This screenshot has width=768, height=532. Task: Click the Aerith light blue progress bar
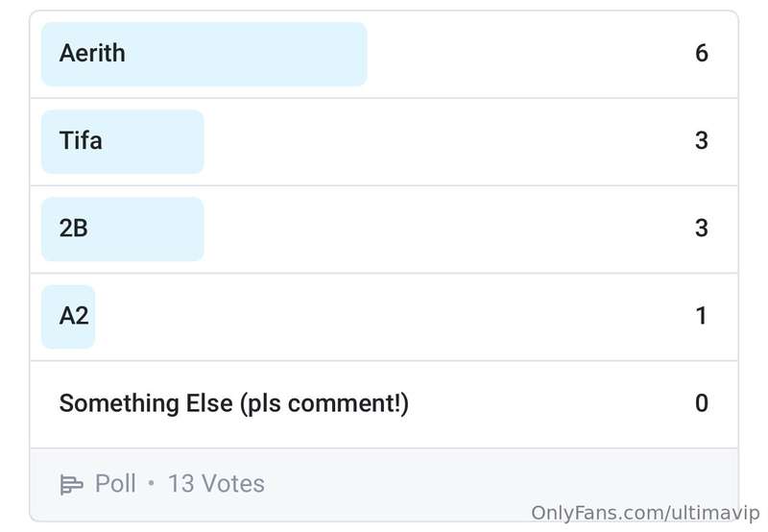tap(204, 54)
